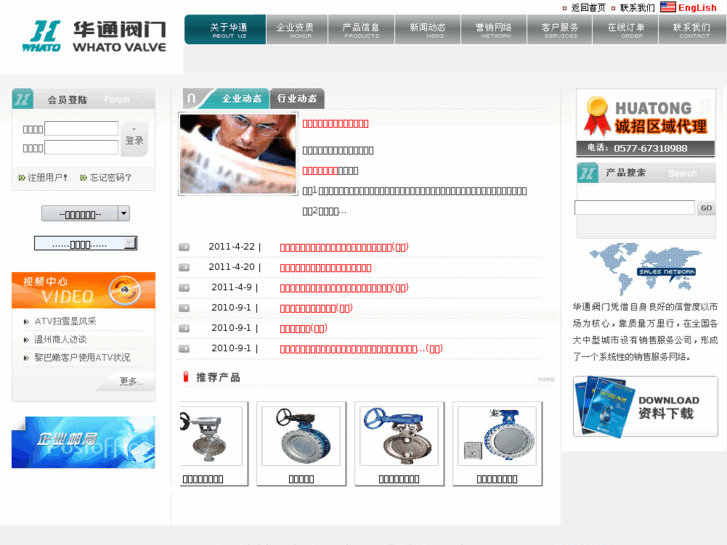727x545 pixels.
Task: Click the phone number 0577-67318988
Action: pyautogui.click(x=650, y=148)
